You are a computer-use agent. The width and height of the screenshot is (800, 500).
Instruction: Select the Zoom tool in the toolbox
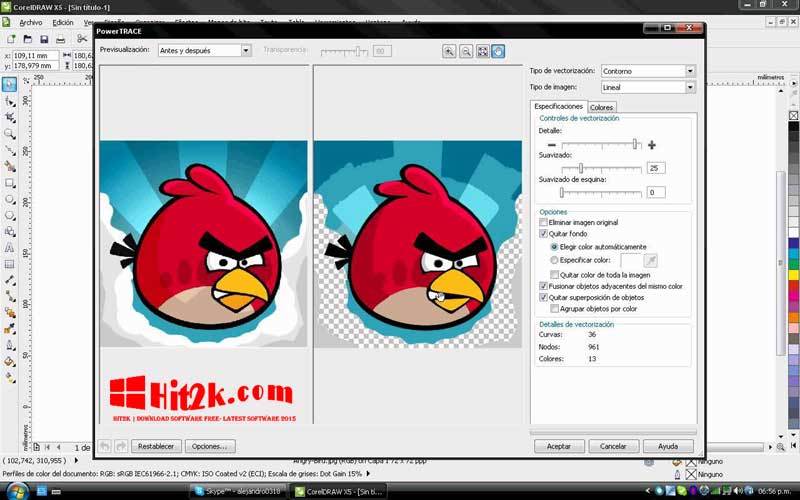pos(9,134)
